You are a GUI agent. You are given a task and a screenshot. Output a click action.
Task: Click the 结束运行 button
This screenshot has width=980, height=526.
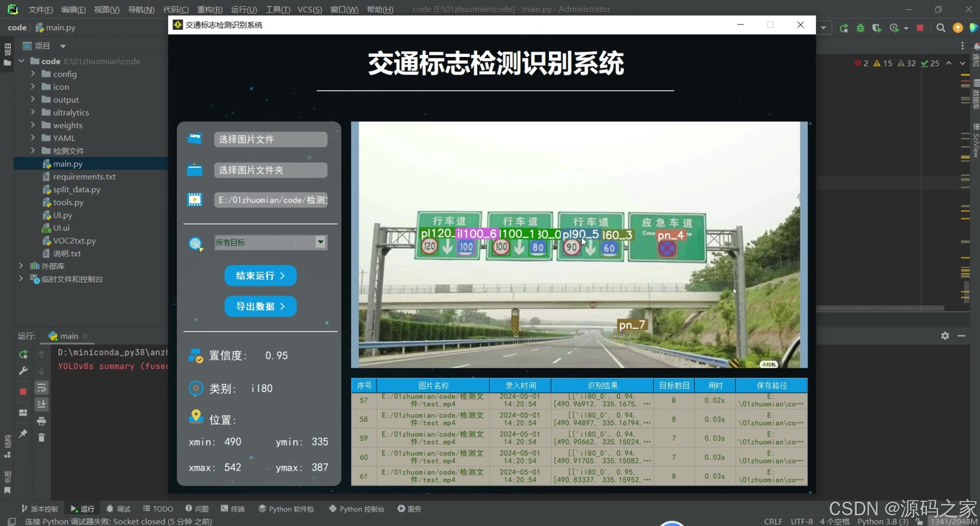260,276
